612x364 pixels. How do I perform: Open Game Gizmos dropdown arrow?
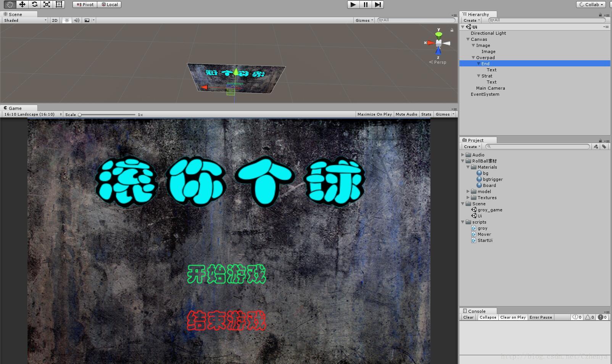(453, 114)
